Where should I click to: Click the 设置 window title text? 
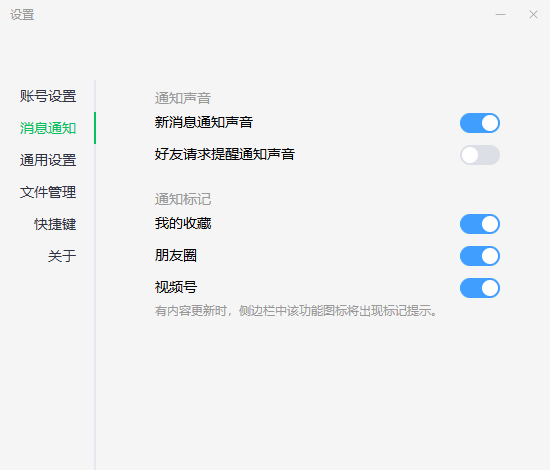pyautogui.click(x=22, y=15)
